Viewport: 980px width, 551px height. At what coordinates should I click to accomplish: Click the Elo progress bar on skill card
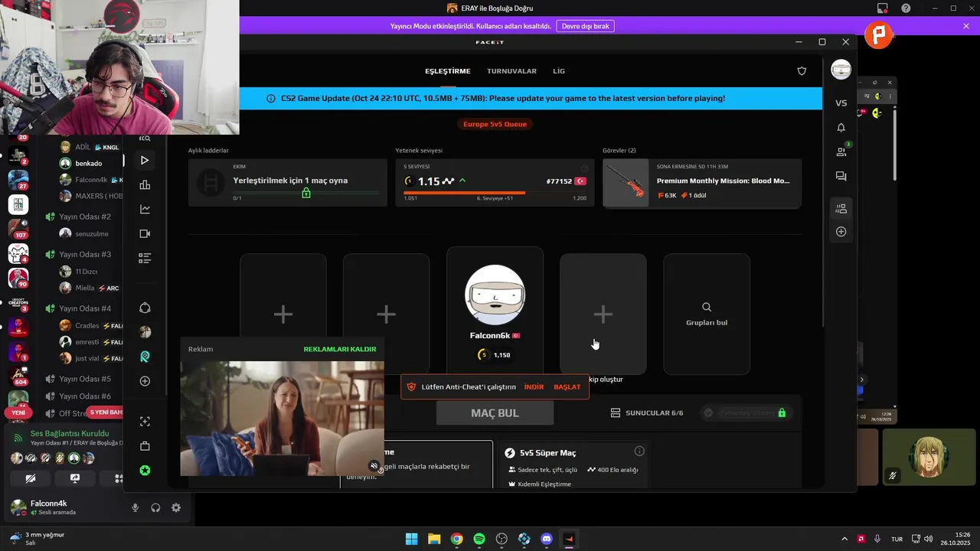(x=495, y=194)
